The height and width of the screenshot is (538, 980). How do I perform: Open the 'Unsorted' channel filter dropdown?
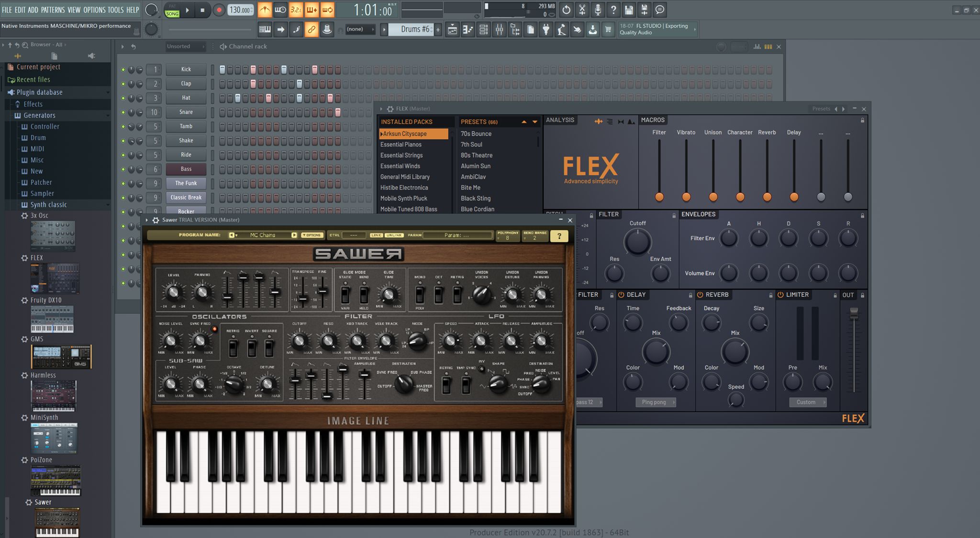(x=185, y=46)
